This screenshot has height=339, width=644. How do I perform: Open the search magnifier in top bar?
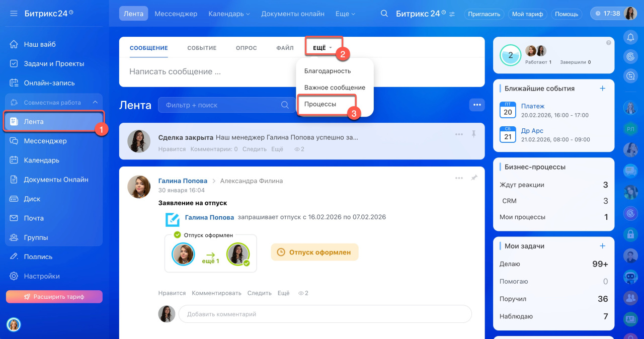click(x=384, y=14)
